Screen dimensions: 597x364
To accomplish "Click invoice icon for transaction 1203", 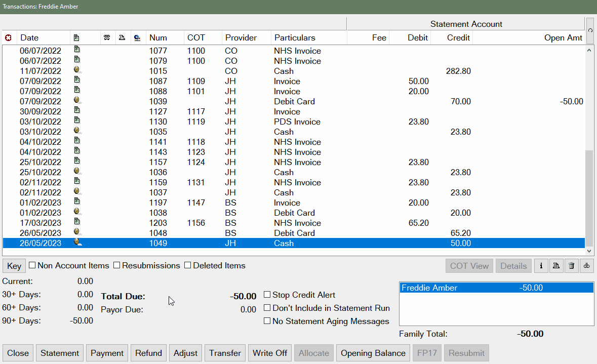I will [77, 222].
